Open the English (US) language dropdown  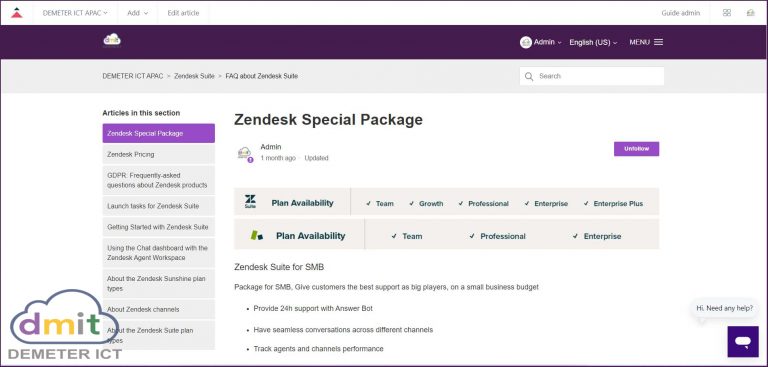point(593,43)
